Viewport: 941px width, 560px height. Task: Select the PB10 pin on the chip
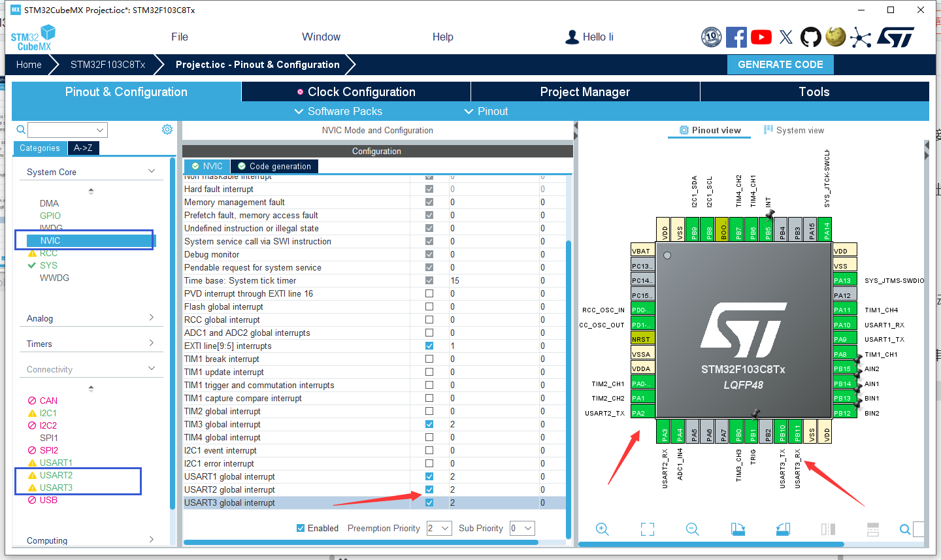782,432
